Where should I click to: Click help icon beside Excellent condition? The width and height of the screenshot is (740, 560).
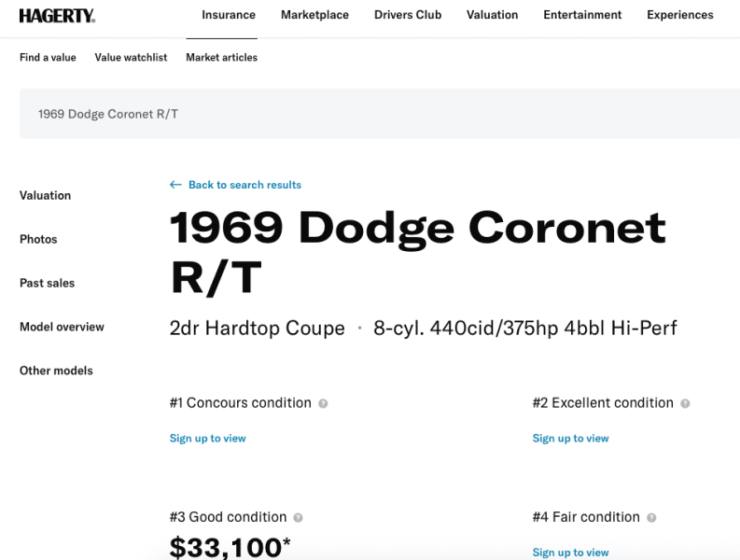[x=685, y=403]
